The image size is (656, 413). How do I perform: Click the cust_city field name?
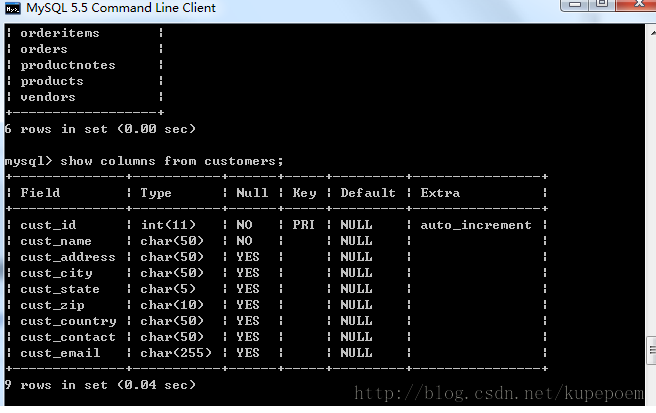coord(56,273)
